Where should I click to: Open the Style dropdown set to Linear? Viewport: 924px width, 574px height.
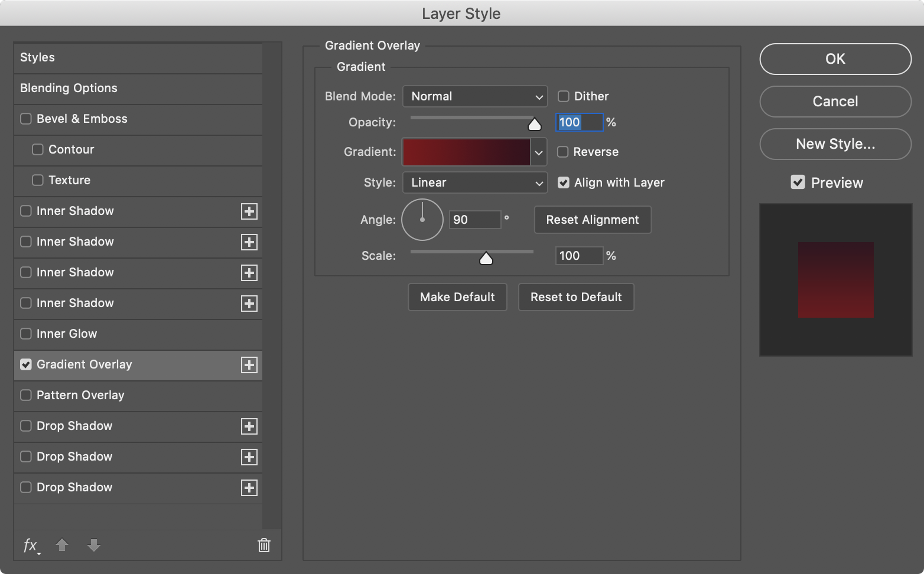click(475, 182)
